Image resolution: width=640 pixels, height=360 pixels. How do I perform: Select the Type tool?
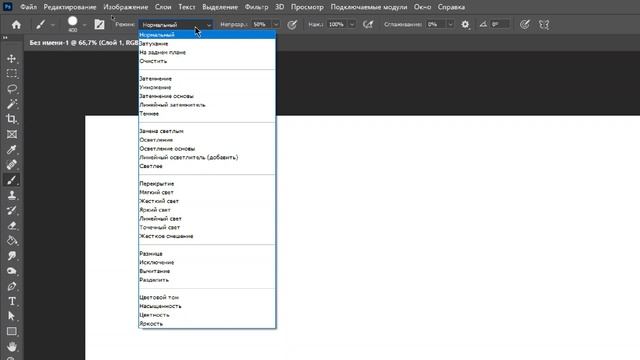click(11, 301)
